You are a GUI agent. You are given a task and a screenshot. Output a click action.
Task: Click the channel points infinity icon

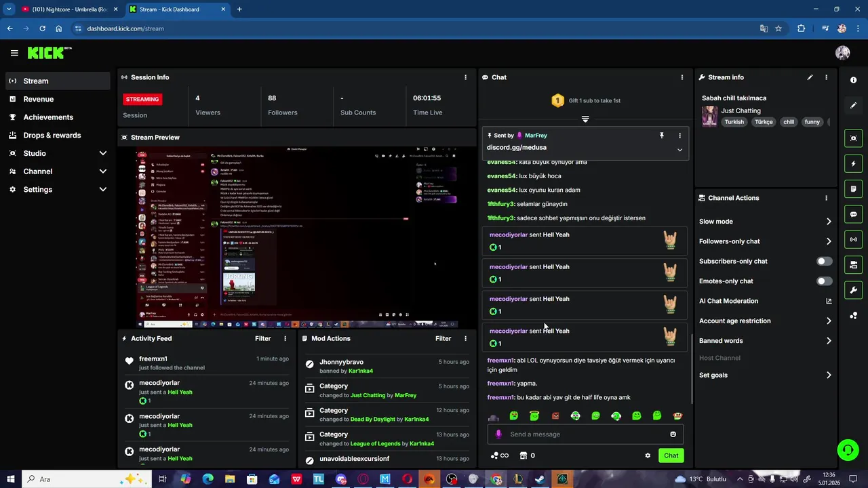(500, 455)
